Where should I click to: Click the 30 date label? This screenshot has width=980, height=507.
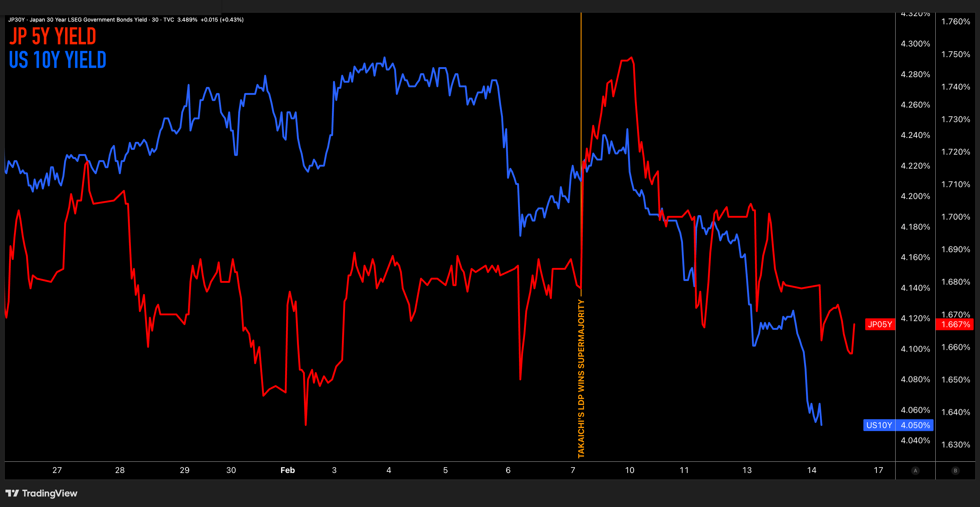click(x=231, y=470)
